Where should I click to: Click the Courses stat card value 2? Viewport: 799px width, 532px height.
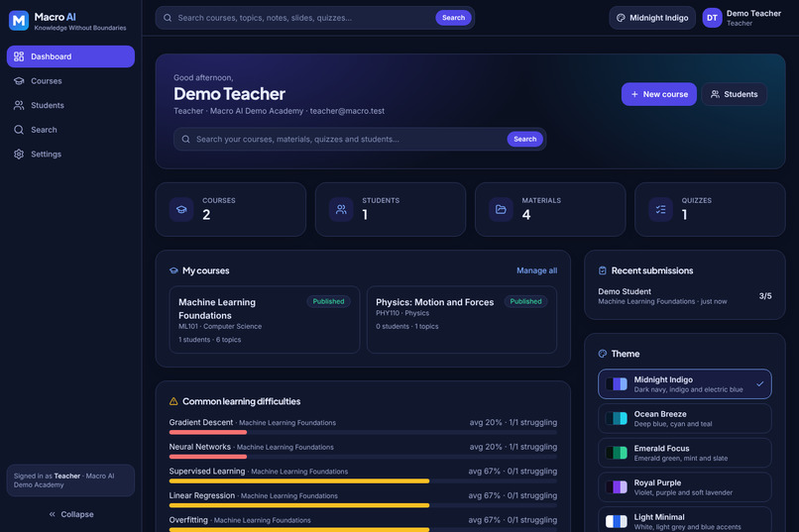point(206,215)
